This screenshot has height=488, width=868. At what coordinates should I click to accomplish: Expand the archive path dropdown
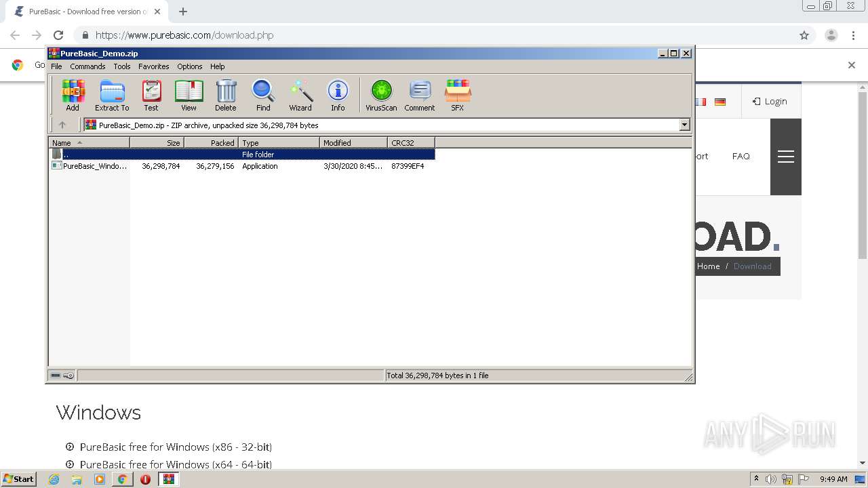click(x=684, y=125)
